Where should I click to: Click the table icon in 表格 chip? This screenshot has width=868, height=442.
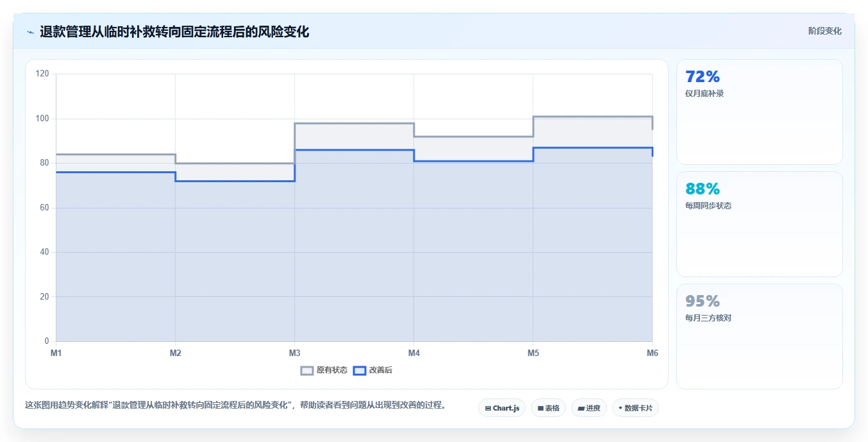540,408
